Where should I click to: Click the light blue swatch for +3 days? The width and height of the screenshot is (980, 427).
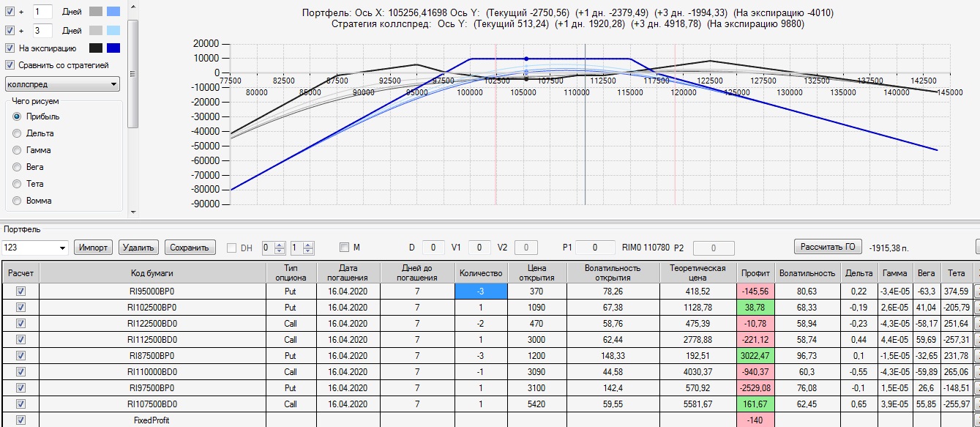tap(113, 30)
